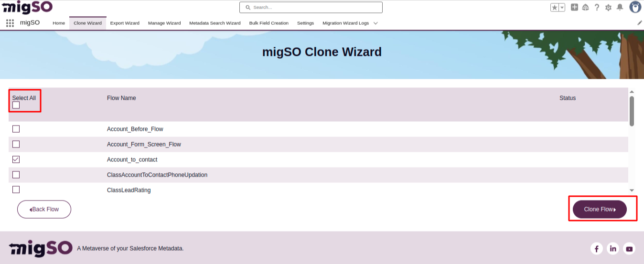Click the pencil edit navigation icon
The image size is (644, 264).
pyautogui.click(x=640, y=23)
